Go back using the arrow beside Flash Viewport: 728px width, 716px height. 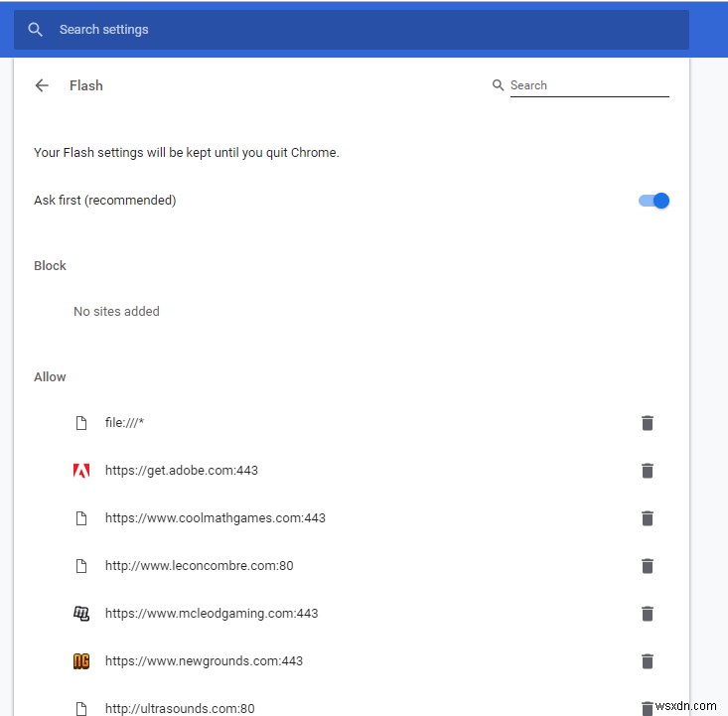(x=42, y=85)
